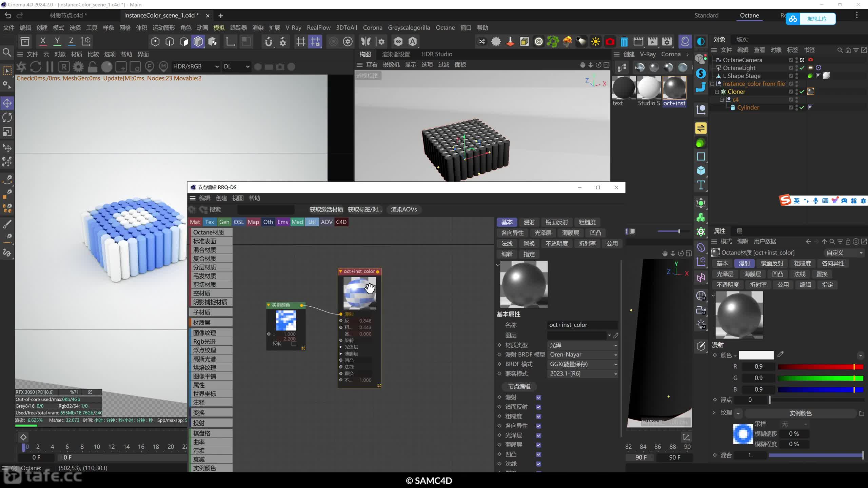868x488 pixels.
Task: Click the yellow swap arrows icon
Action: coord(701,128)
